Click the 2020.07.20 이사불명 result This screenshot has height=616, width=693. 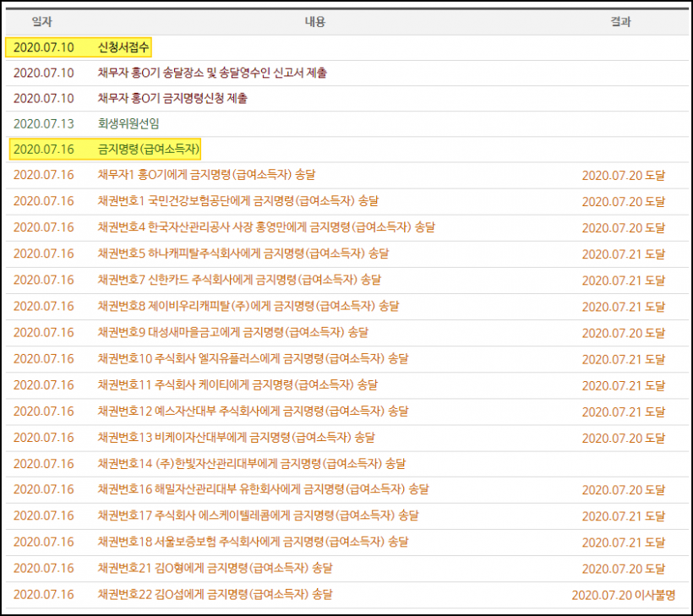coord(623,595)
